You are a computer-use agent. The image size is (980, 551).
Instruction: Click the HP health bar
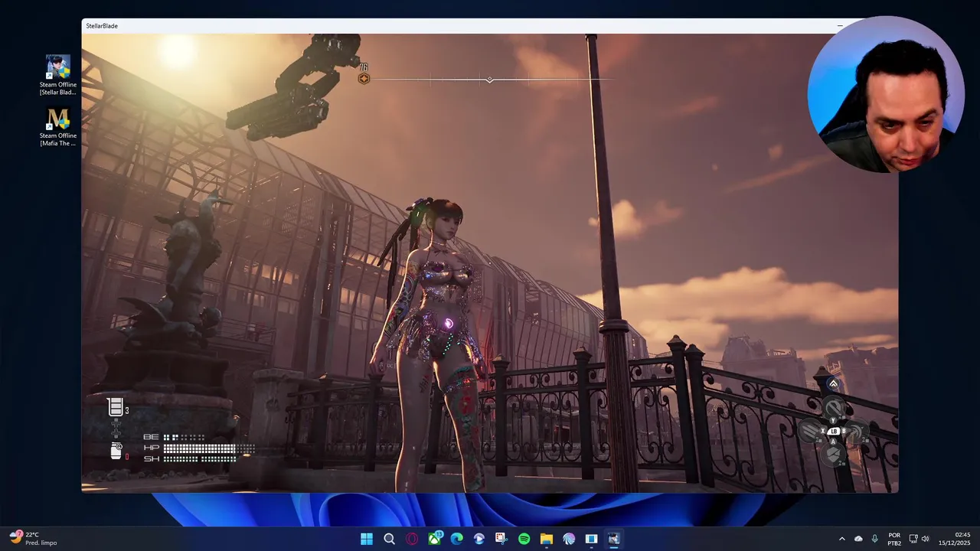point(209,448)
